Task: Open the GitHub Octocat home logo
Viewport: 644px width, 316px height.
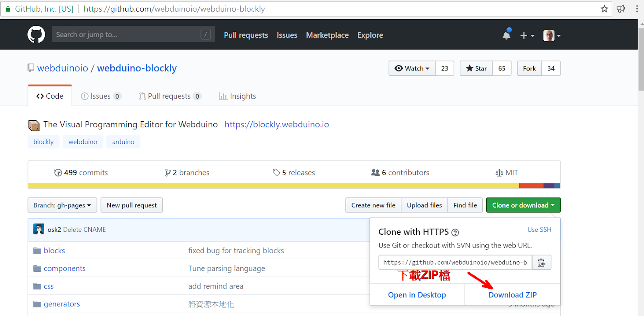Action: pos(36,35)
